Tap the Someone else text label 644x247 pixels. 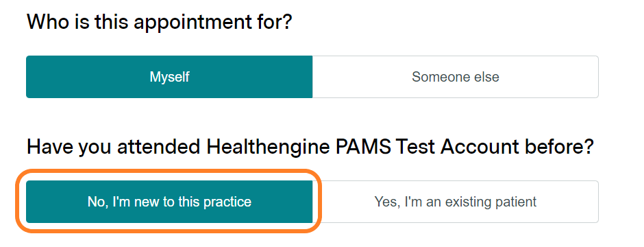[x=456, y=77]
